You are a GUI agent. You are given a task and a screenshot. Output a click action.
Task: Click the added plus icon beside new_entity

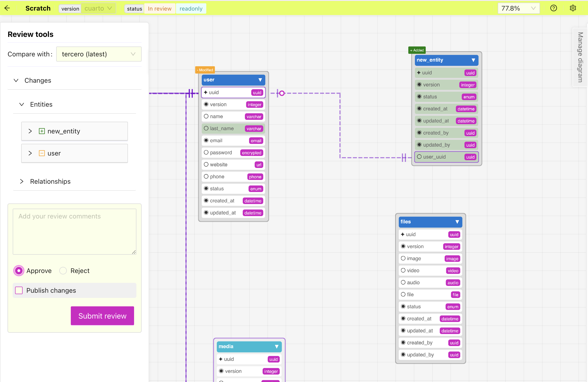coord(42,131)
